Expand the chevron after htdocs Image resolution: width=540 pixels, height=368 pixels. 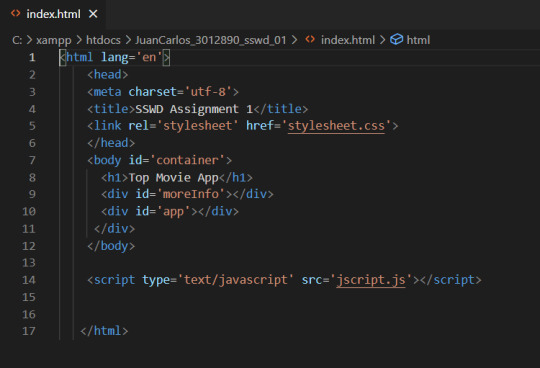[x=128, y=40]
